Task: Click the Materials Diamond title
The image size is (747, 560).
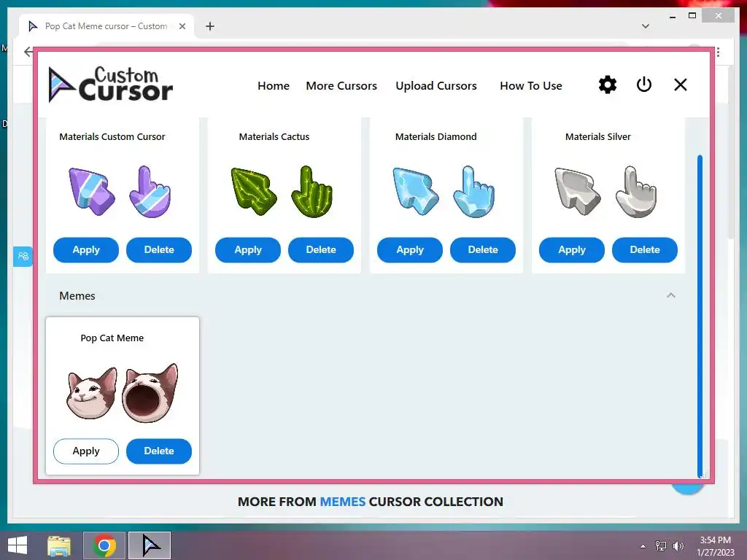Action: click(x=436, y=136)
